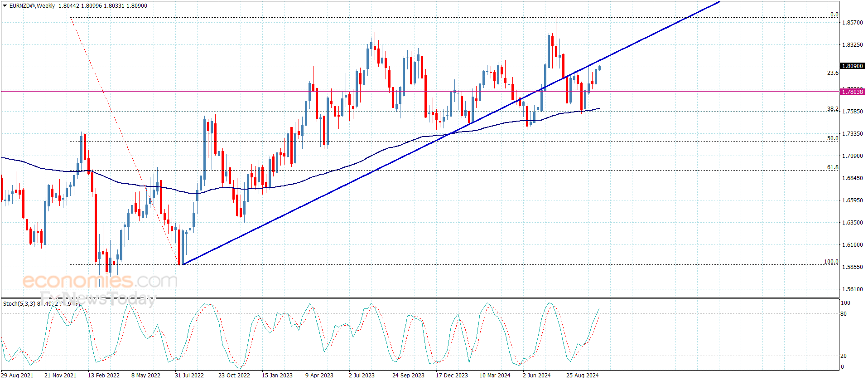The image size is (868, 381).
Task: Click the Stoch(5,3,3) indicator label
Action: 19,303
